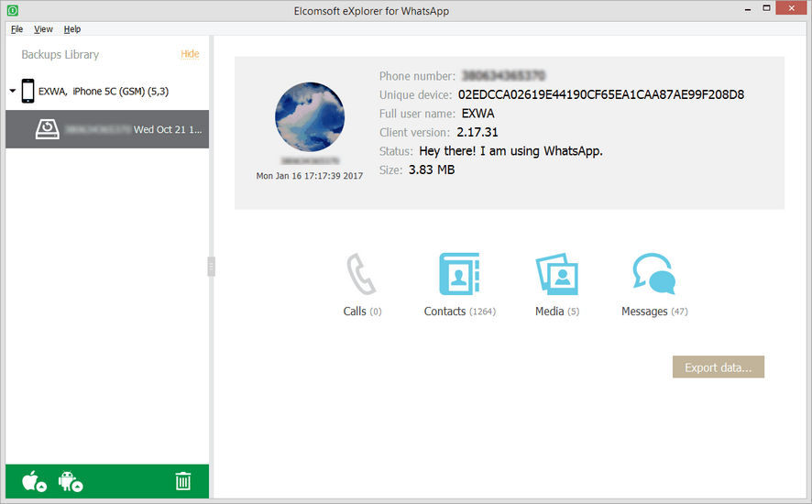Screen dimensions: 812x504
Task: Collapse the EXWA iPhone 5C tree node
Action: pyautogui.click(x=13, y=91)
